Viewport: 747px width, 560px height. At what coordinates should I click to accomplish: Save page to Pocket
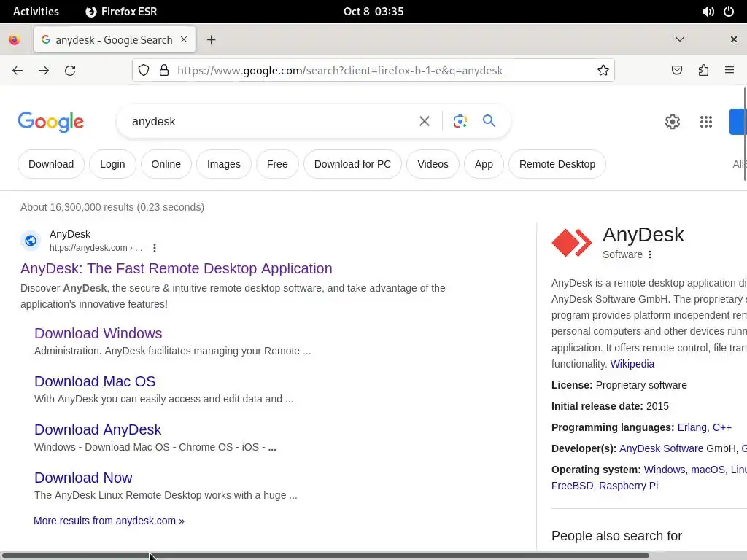pos(676,71)
